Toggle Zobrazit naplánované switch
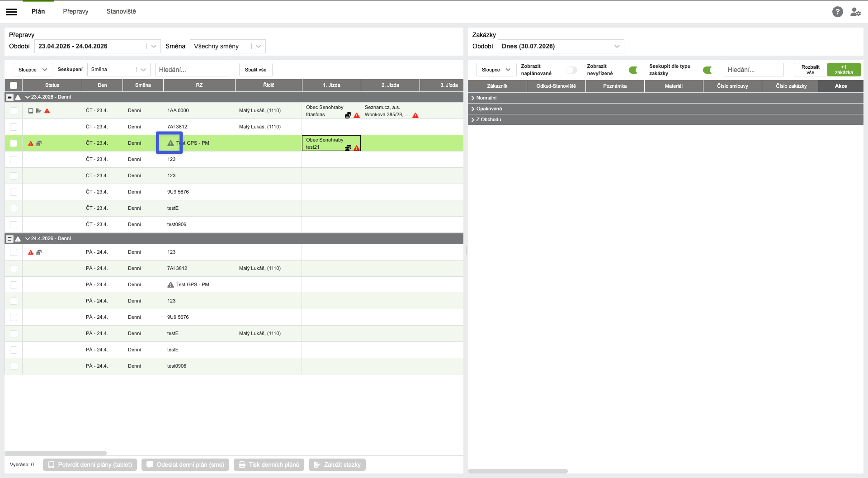The width and height of the screenshot is (868, 478). [x=572, y=70]
